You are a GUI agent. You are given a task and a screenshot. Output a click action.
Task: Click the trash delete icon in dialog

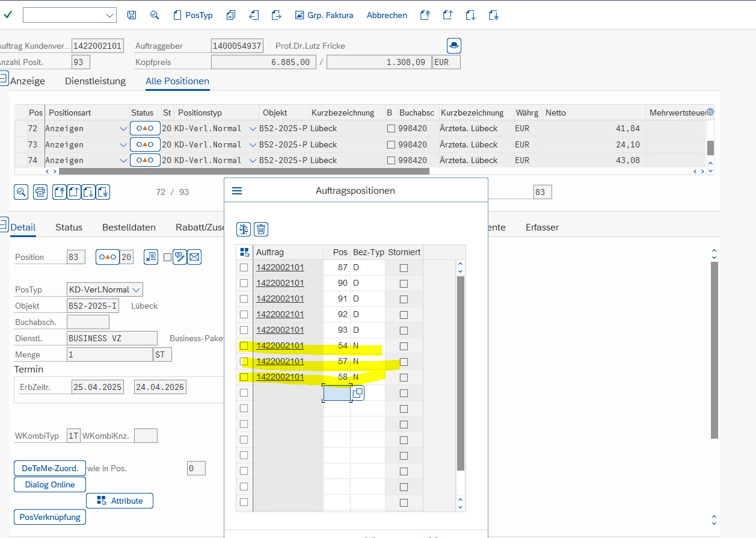pos(261,229)
